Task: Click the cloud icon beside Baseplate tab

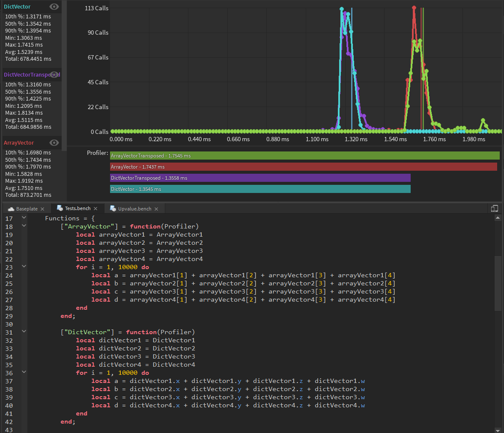Action: (x=11, y=208)
